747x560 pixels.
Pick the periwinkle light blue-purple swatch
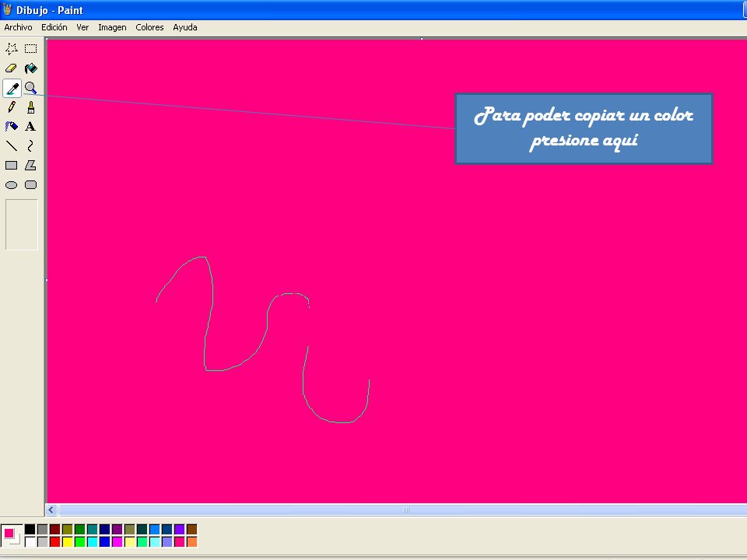pyautogui.click(x=167, y=541)
